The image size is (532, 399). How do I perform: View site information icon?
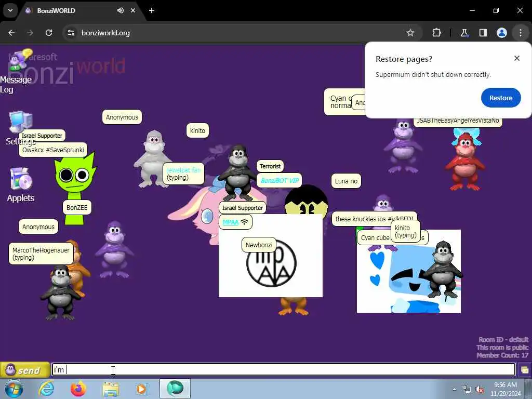pos(71,33)
